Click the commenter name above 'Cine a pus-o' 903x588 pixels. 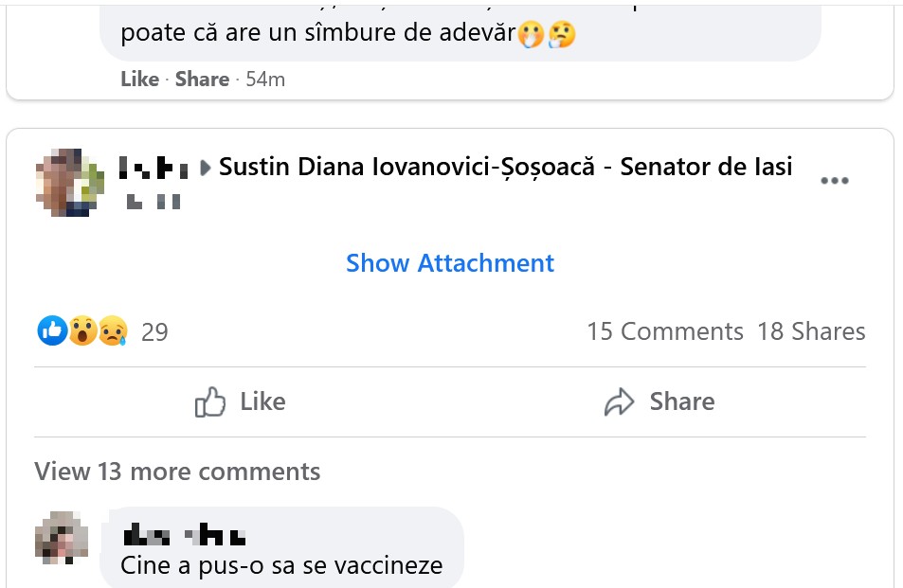point(185,535)
